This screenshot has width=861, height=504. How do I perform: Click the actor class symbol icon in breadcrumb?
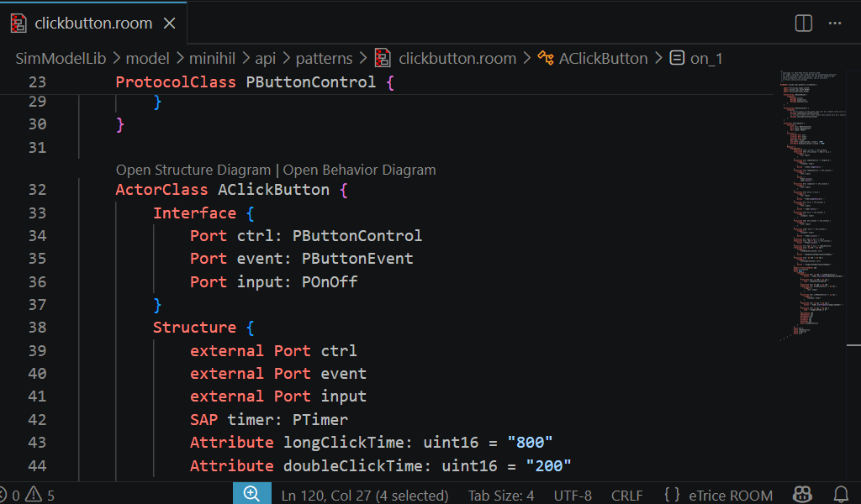click(x=545, y=58)
